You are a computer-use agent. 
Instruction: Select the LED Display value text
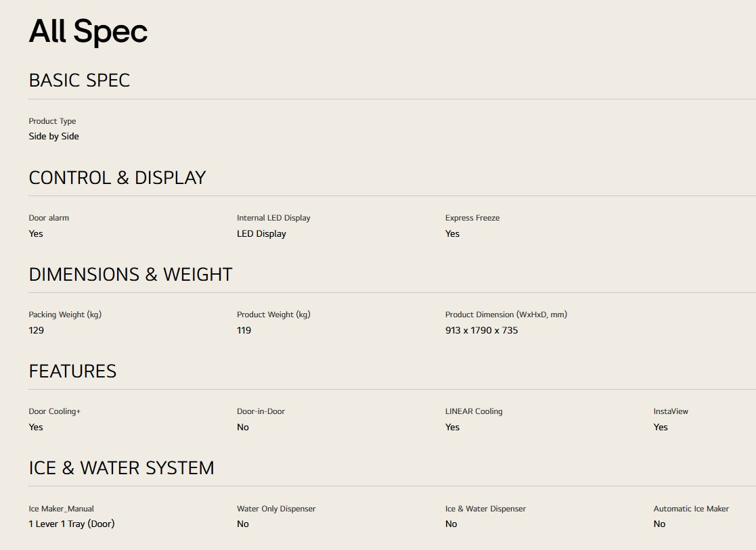[x=261, y=234]
